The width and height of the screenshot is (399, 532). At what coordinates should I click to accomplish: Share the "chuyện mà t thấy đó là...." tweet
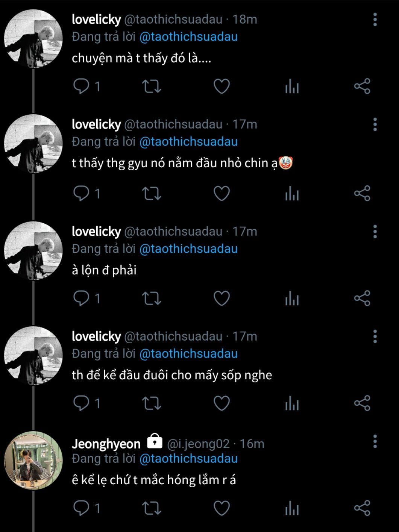pyautogui.click(x=362, y=86)
